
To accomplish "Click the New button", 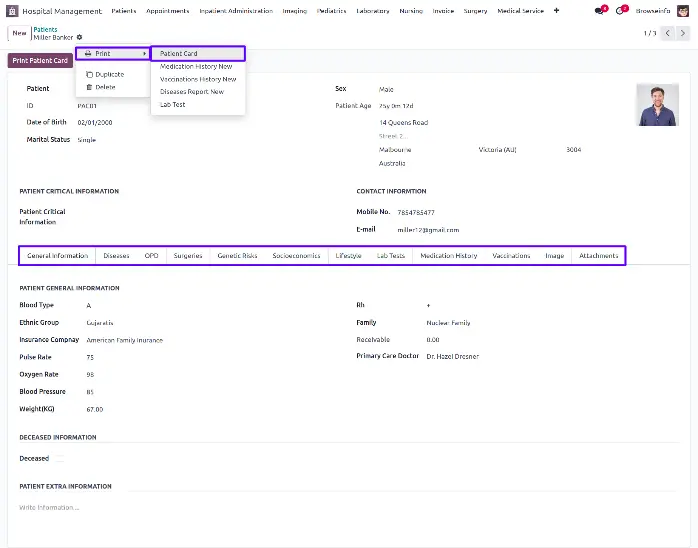I will point(19,33).
